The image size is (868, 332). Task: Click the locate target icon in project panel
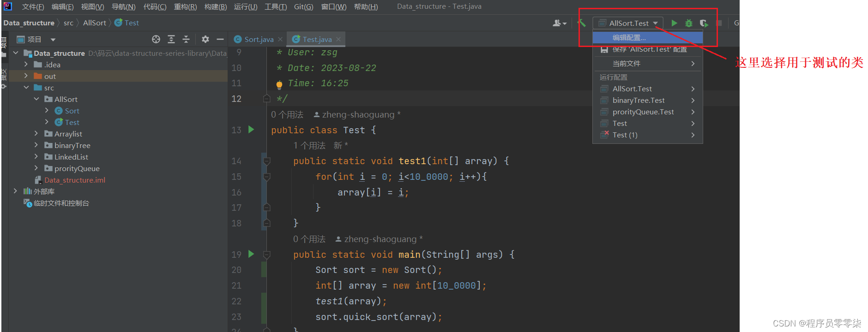156,39
